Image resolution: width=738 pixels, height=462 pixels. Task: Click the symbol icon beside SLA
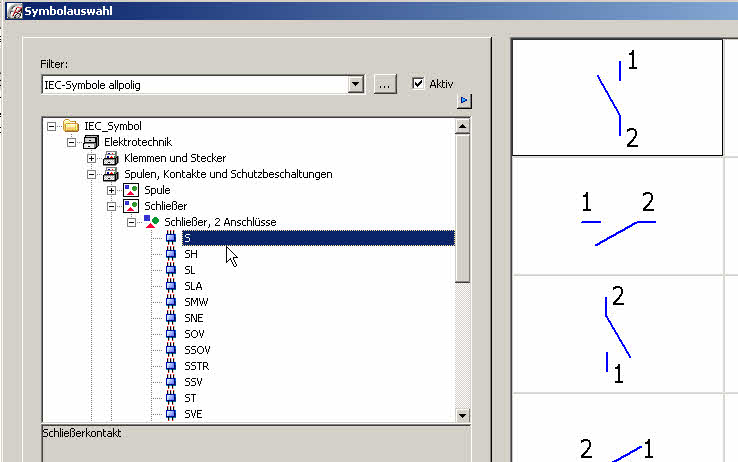coord(171,286)
